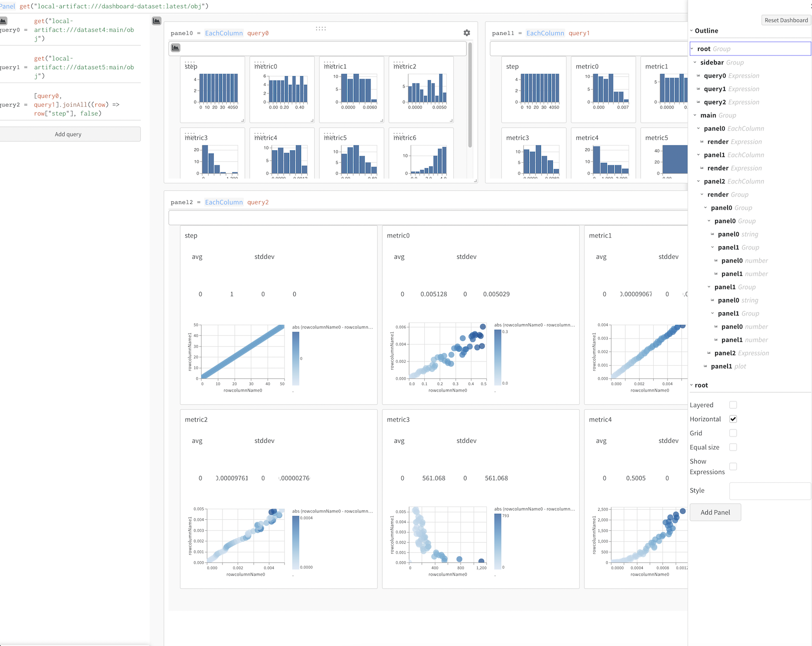Screen dimensions: 812x646
Task: Collapse the main Group node
Action: [x=695, y=115]
